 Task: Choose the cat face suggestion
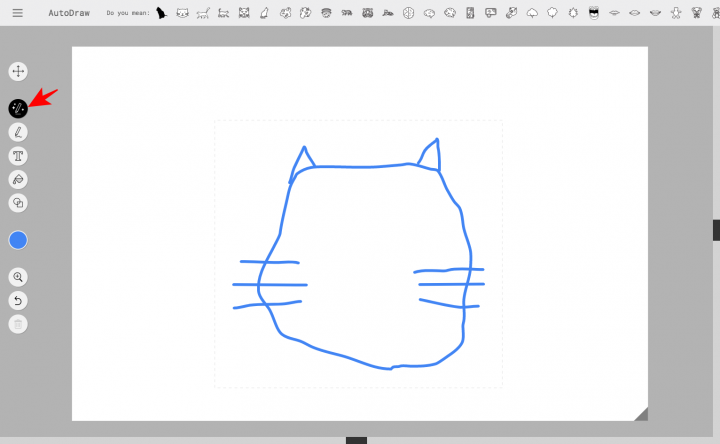pos(182,13)
